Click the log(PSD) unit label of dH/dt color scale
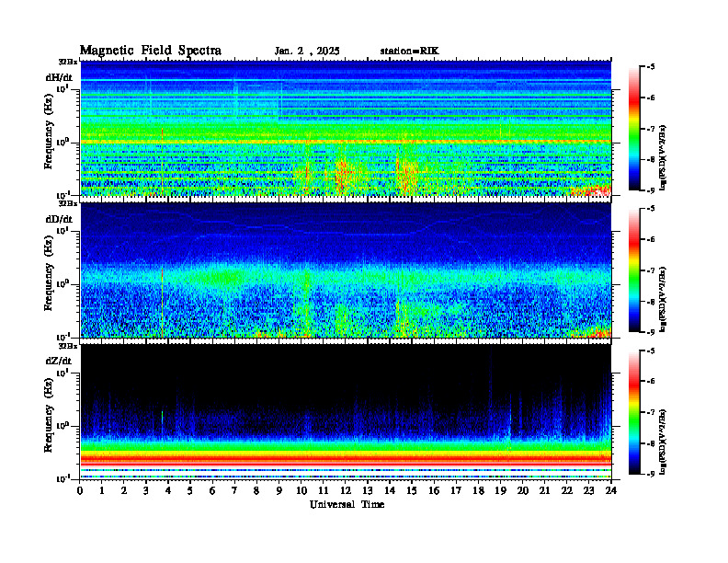Screen dimensions: 728x563 click(x=663, y=157)
